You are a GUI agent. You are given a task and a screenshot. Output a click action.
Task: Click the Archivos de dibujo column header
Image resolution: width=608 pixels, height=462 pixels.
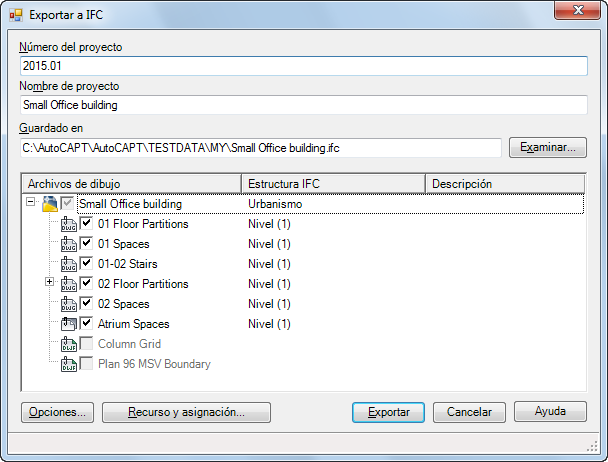(x=130, y=184)
